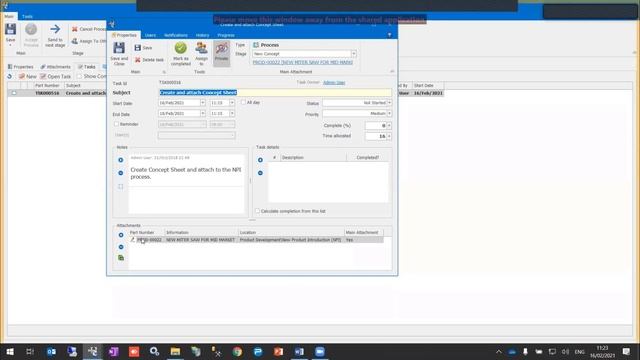Switch to the Users tab

[150, 36]
